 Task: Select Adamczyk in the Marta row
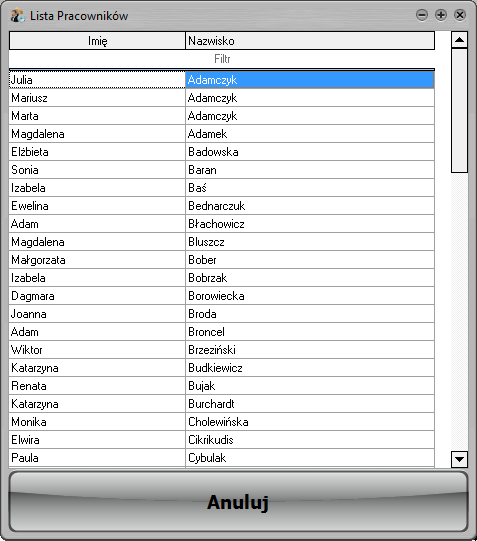[x=310, y=116]
